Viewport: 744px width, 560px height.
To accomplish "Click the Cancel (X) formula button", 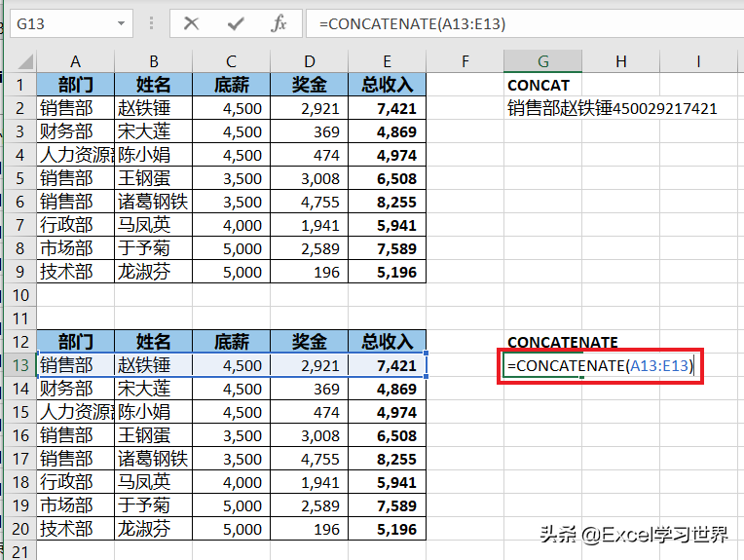I will [191, 22].
